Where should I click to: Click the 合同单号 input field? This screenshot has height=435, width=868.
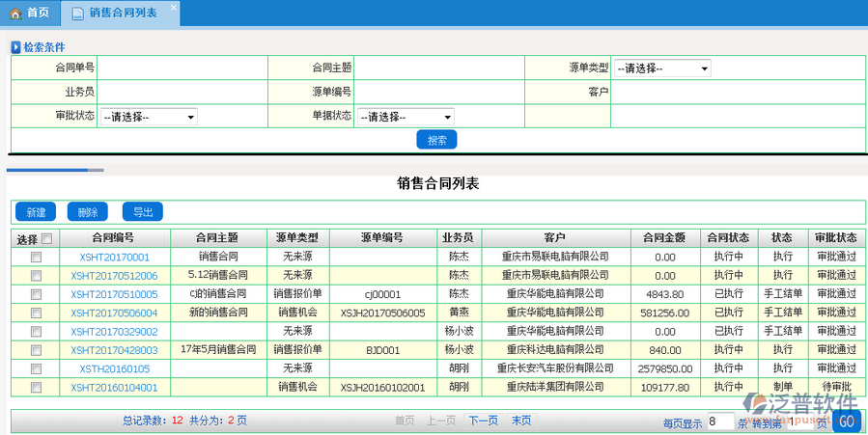tap(182, 68)
